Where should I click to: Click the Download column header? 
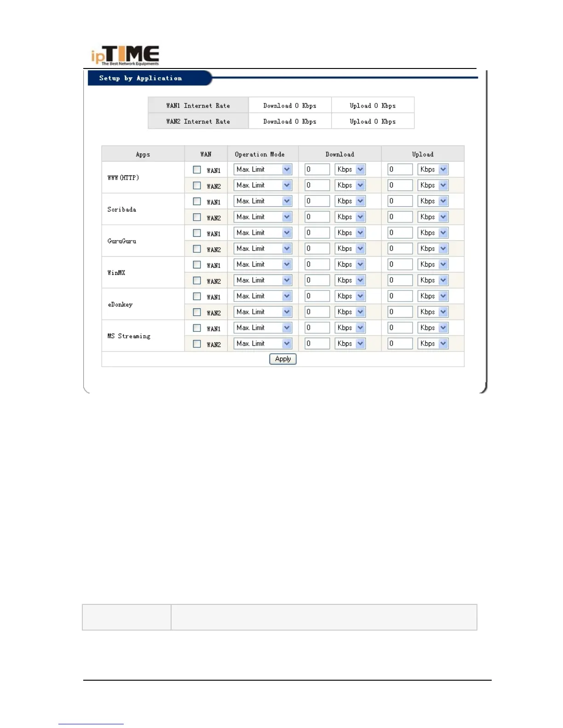[340, 154]
